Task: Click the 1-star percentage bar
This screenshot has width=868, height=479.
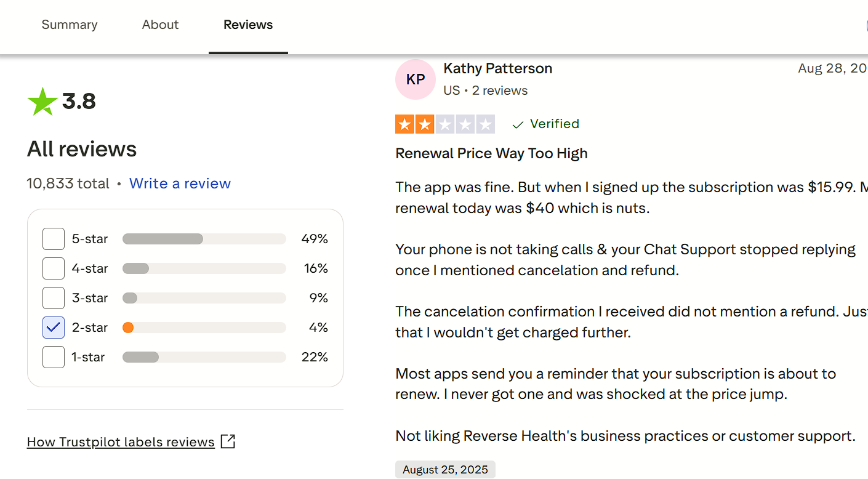Action: [204, 357]
